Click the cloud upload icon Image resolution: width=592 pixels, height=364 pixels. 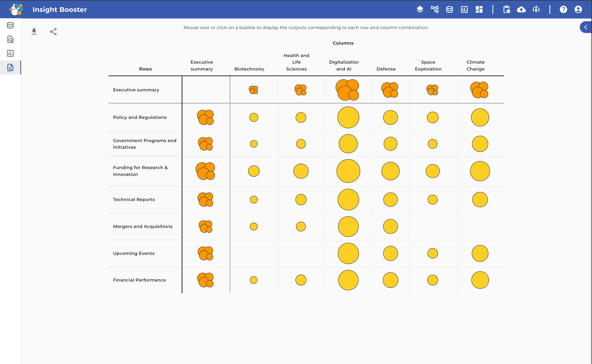click(521, 10)
